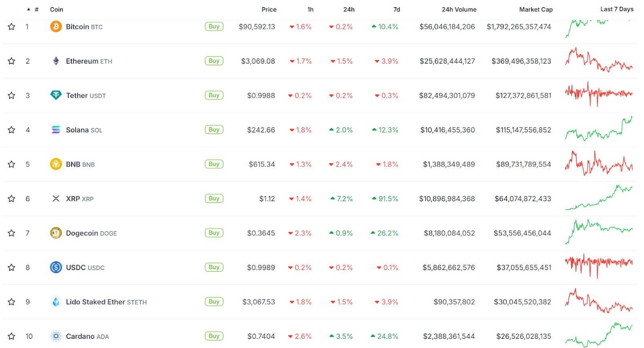The width and height of the screenshot is (644, 348).
Task: Toggle the USDC favorite star
Action: pos(12,267)
